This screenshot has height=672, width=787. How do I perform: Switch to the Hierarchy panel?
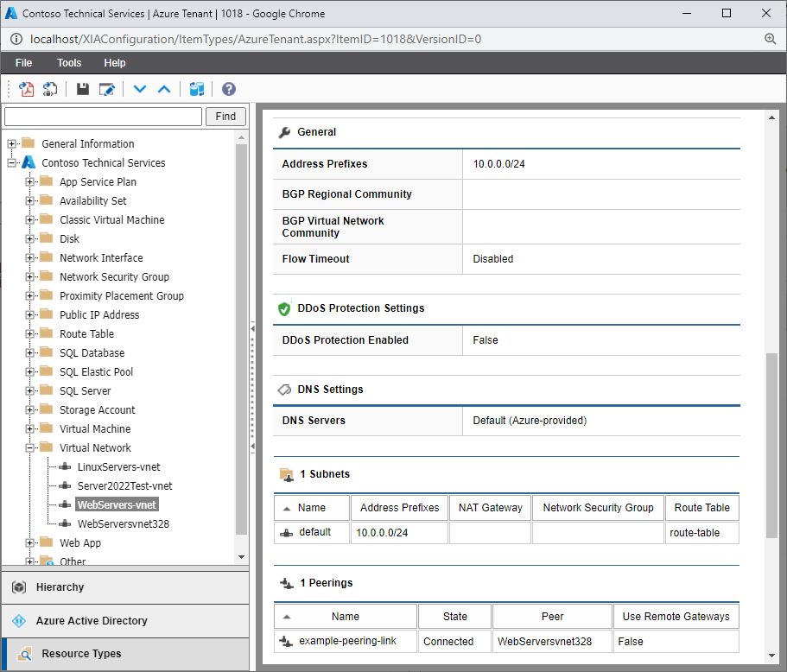click(125, 587)
